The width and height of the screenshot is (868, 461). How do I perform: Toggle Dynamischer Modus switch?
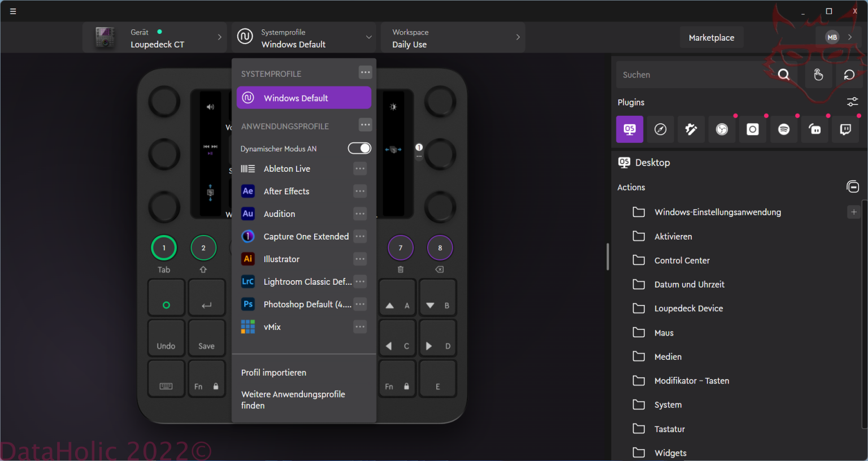point(359,148)
